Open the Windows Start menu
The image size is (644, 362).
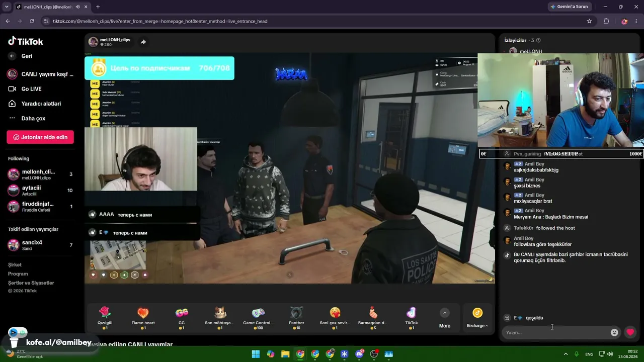pos(256,354)
